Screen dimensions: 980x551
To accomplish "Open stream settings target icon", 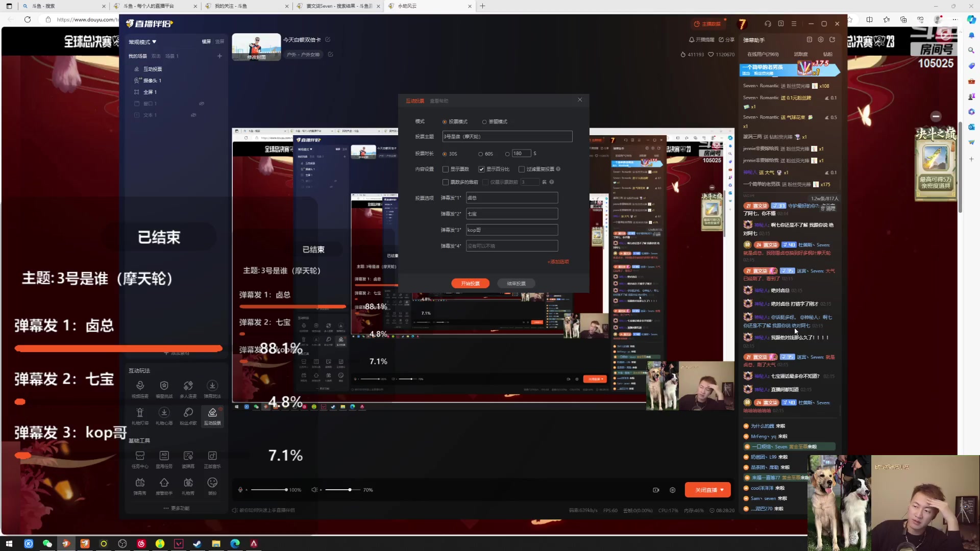I will pyautogui.click(x=673, y=490).
